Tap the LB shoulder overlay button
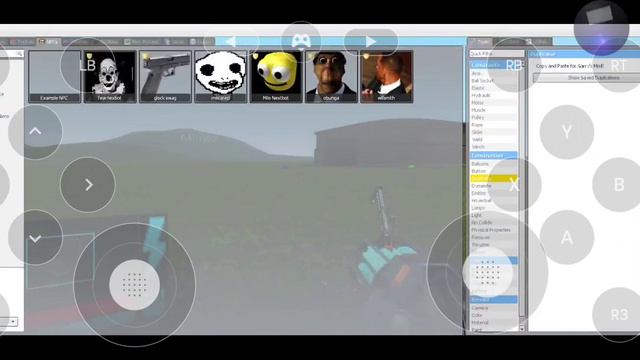Image resolution: width=640 pixels, height=360 pixels. pyautogui.click(x=88, y=65)
